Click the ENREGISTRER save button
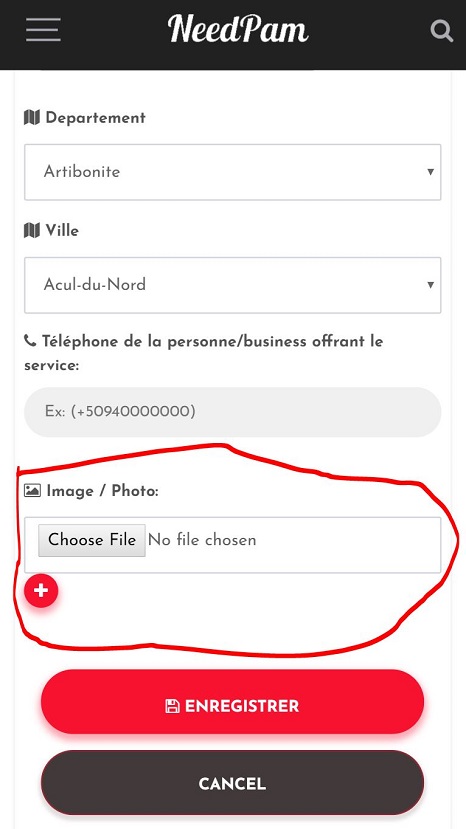Image resolution: width=466 pixels, height=829 pixels. pyautogui.click(x=233, y=702)
